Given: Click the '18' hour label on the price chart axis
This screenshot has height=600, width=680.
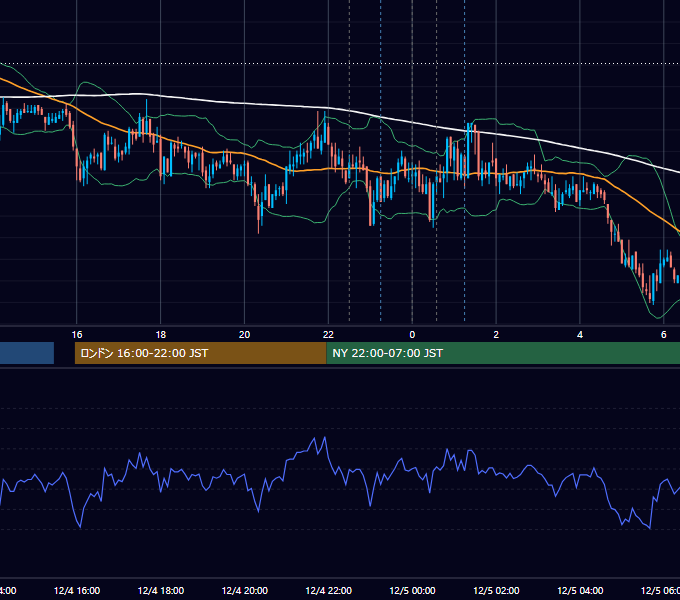Looking at the screenshot, I should coord(161,335).
